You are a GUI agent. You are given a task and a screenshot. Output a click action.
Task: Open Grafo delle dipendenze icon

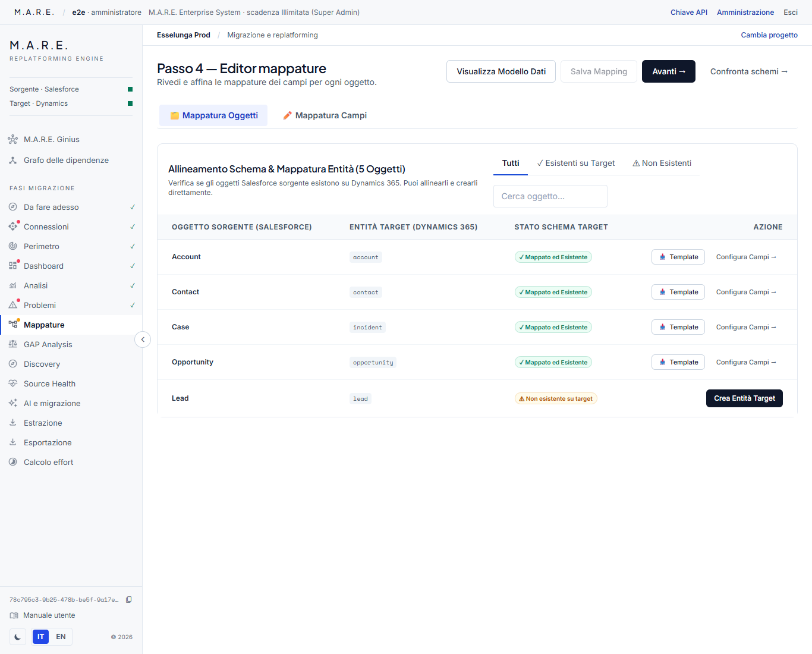(x=12, y=160)
